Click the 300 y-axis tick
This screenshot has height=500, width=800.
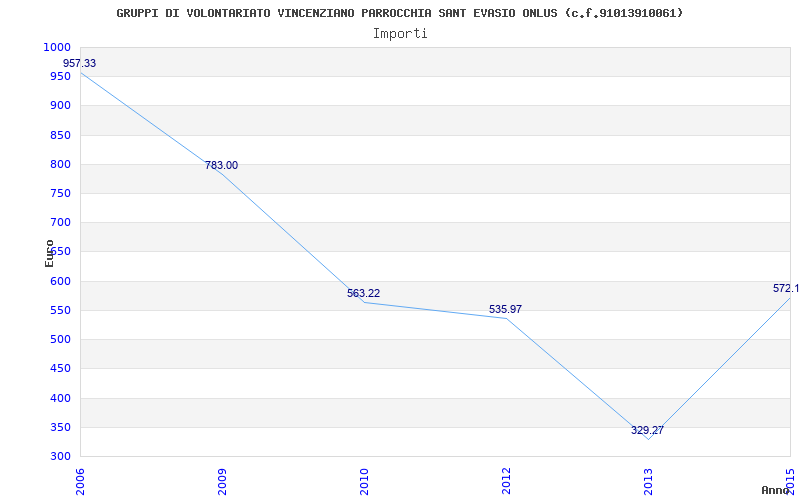(x=60, y=456)
